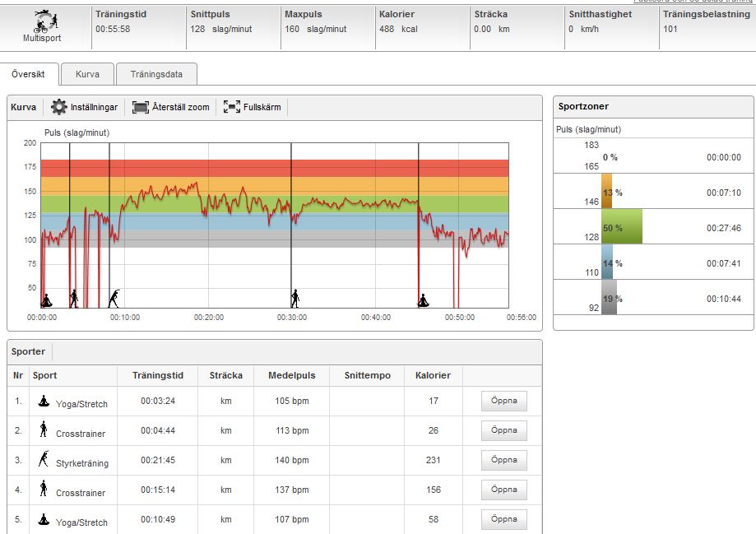Image resolution: width=756 pixels, height=534 pixels.
Task: Click the Crosstrainer icon in row 2
Action: 44,430
